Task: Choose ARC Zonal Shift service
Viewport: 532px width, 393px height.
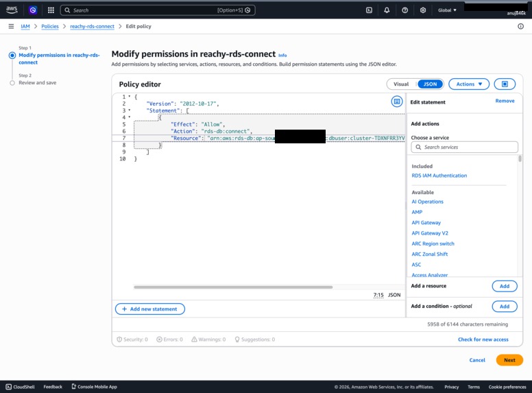Action: tap(430, 254)
